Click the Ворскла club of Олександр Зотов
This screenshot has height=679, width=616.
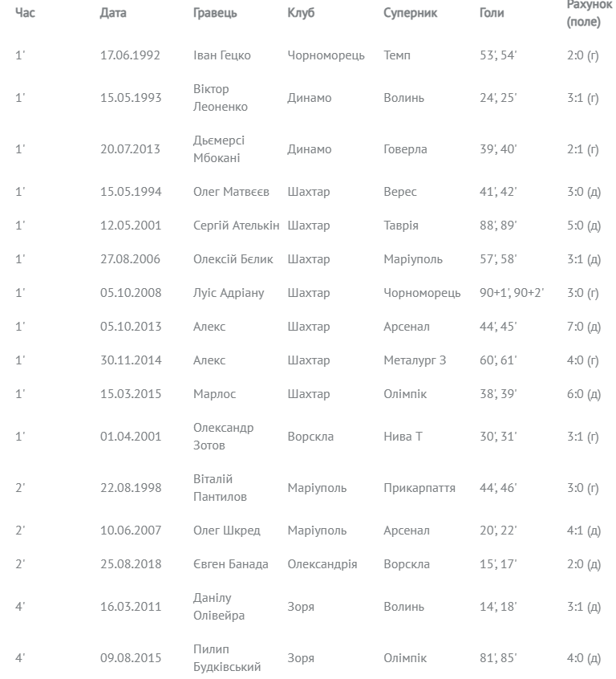[310, 437]
